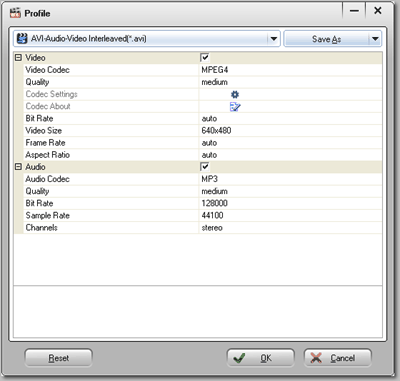Select the video Bit Rate auto value
This screenshot has height=381, width=400.
[209, 119]
